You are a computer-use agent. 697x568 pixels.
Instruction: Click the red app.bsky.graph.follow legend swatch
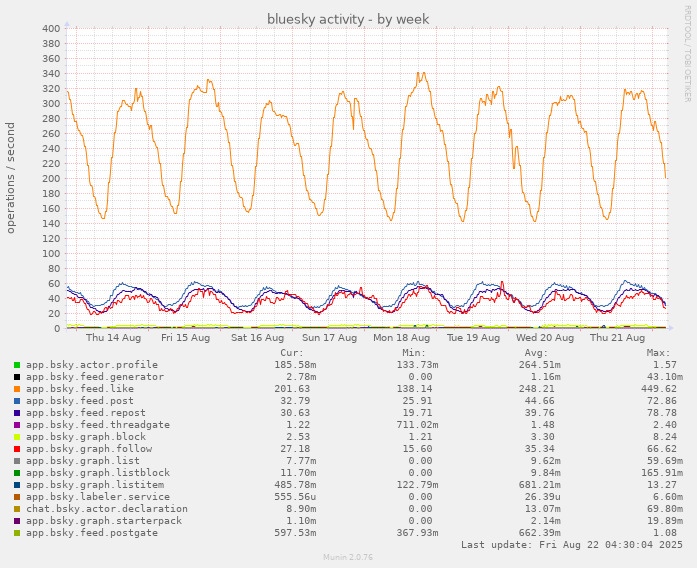(x=17, y=449)
